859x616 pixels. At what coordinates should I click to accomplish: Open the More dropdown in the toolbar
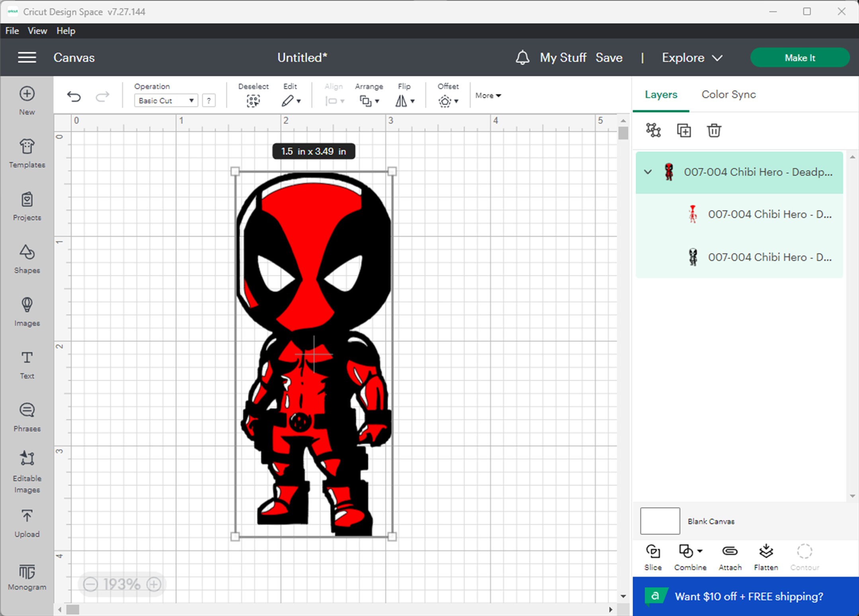coord(488,96)
